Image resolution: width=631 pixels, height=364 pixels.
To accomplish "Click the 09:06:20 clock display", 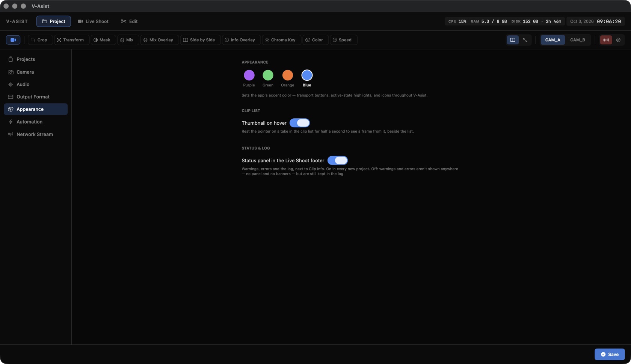I will point(609,21).
